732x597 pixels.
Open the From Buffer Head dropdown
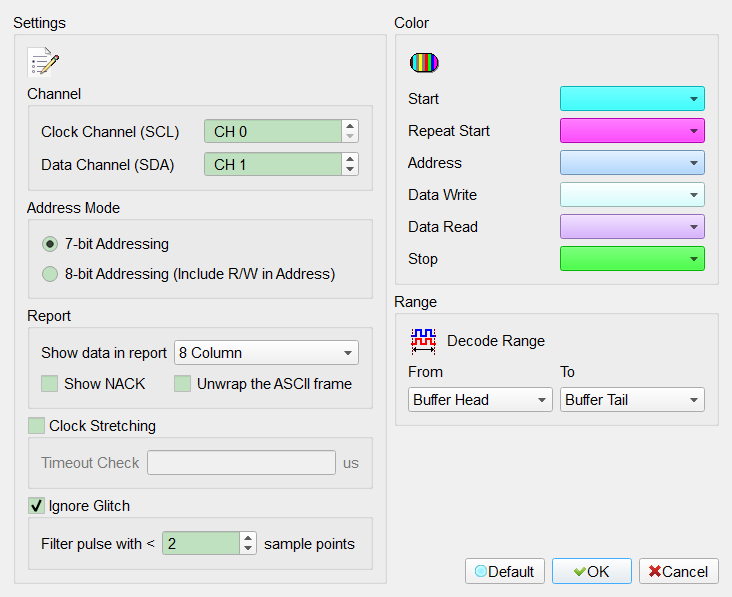[x=480, y=400]
